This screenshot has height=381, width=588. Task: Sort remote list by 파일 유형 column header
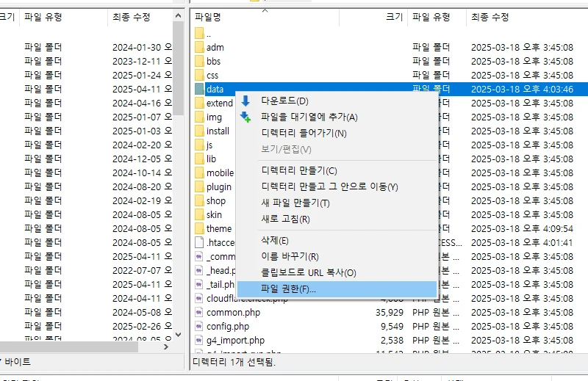tap(437, 17)
